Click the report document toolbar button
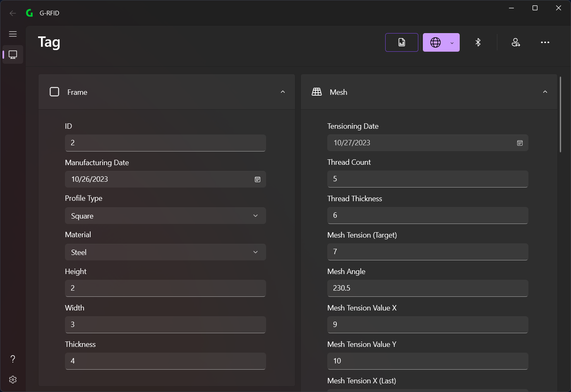The image size is (571, 392). 402,42
